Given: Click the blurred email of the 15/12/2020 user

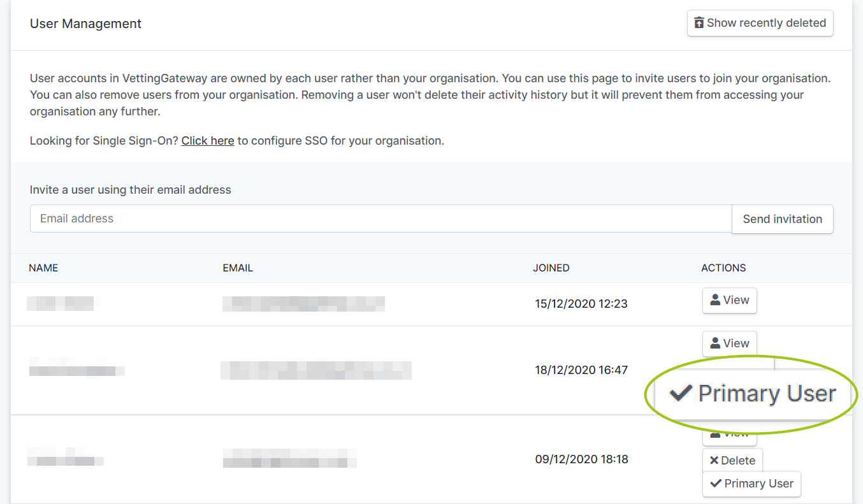Looking at the screenshot, I should tap(303, 304).
